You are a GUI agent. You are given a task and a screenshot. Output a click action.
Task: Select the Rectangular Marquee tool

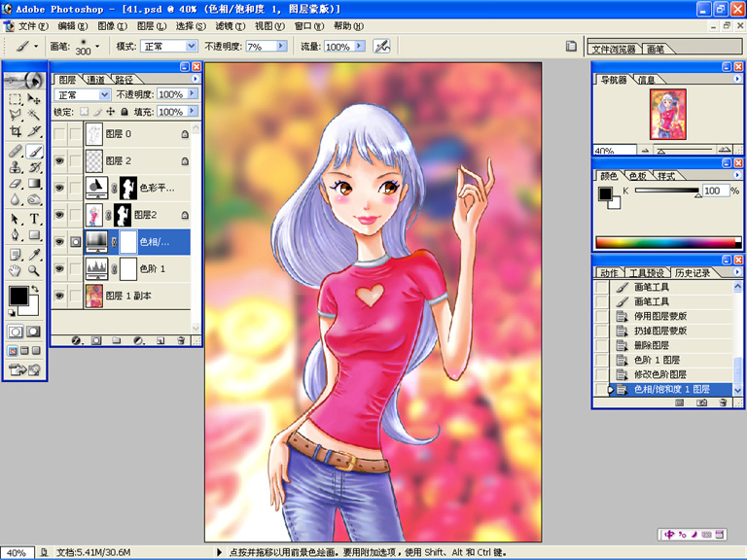[x=16, y=99]
